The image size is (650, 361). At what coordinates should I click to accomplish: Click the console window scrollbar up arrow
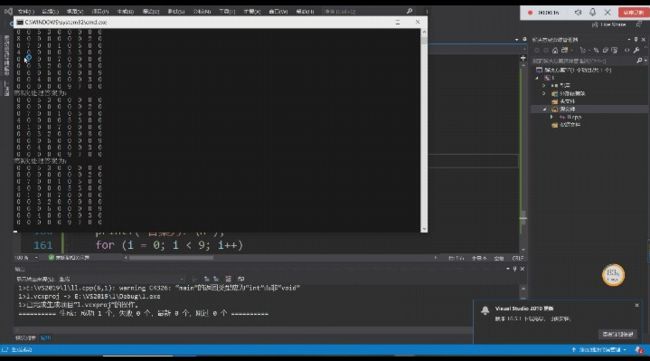tap(424, 32)
